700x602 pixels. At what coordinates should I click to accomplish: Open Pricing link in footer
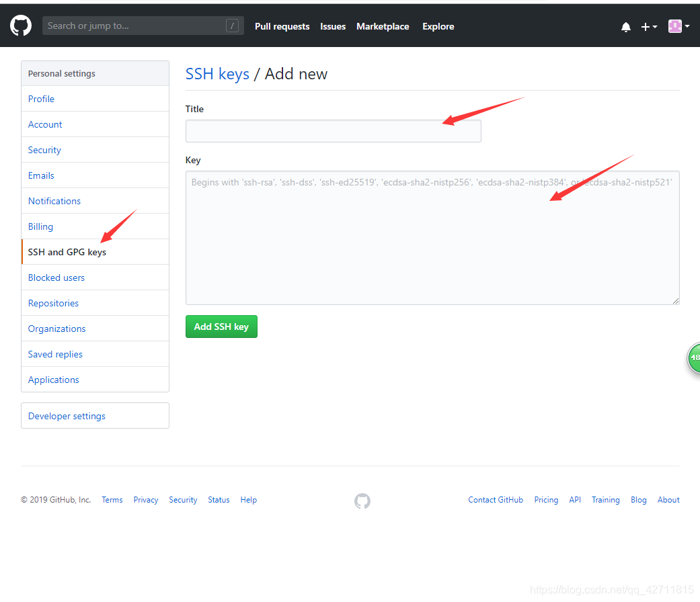[x=546, y=500]
